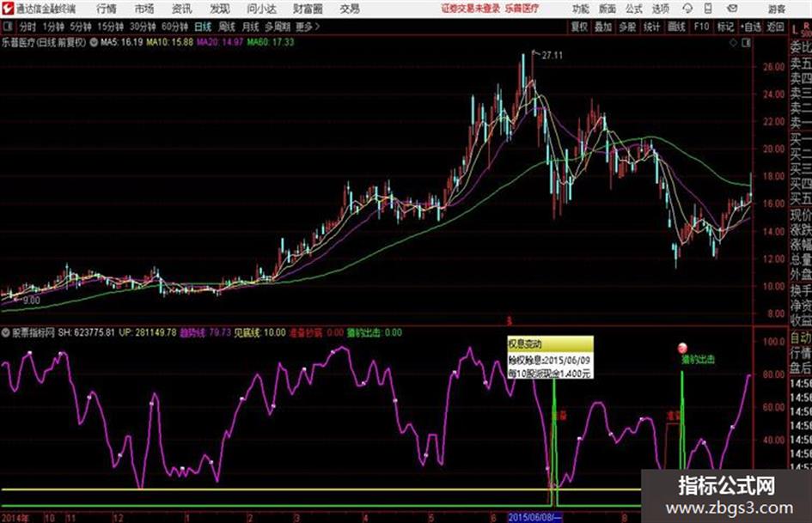812x523 pixels.
Task: Click the MA20: 14.97 indicator value
Action: pyautogui.click(x=220, y=42)
